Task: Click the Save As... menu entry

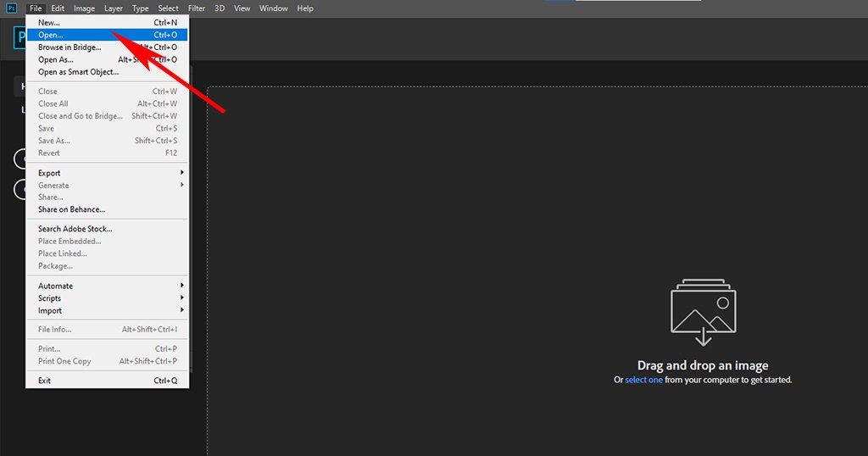Action: 108,141
